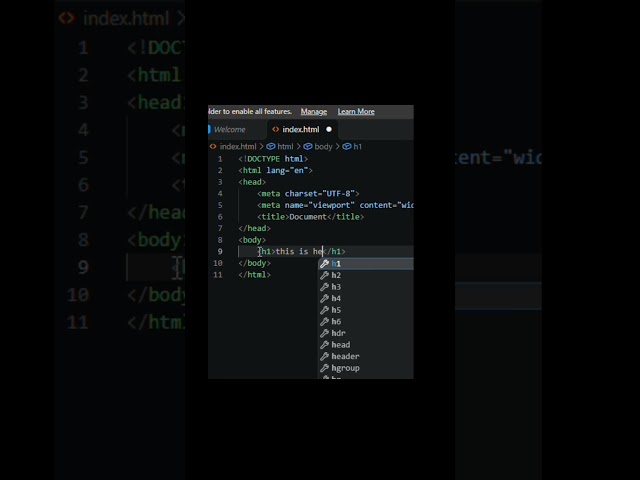Switch to the Welcome tab
640x480 pixels.
click(x=229, y=129)
